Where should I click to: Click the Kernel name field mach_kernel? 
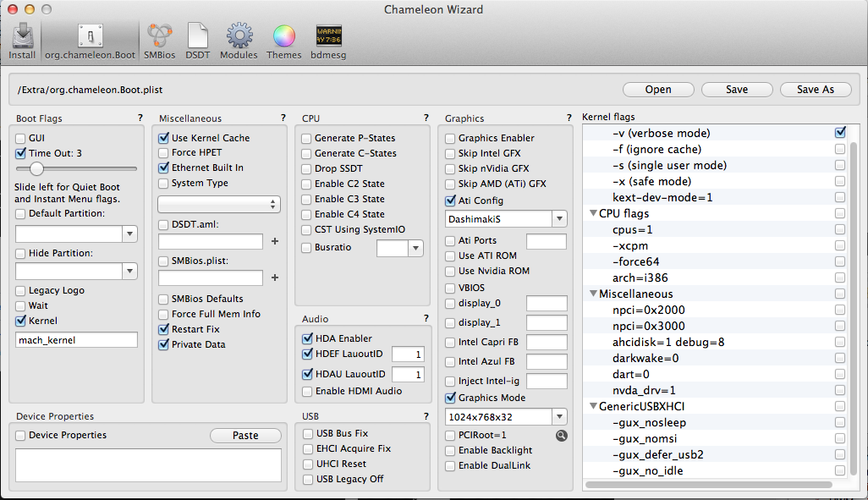[76, 340]
